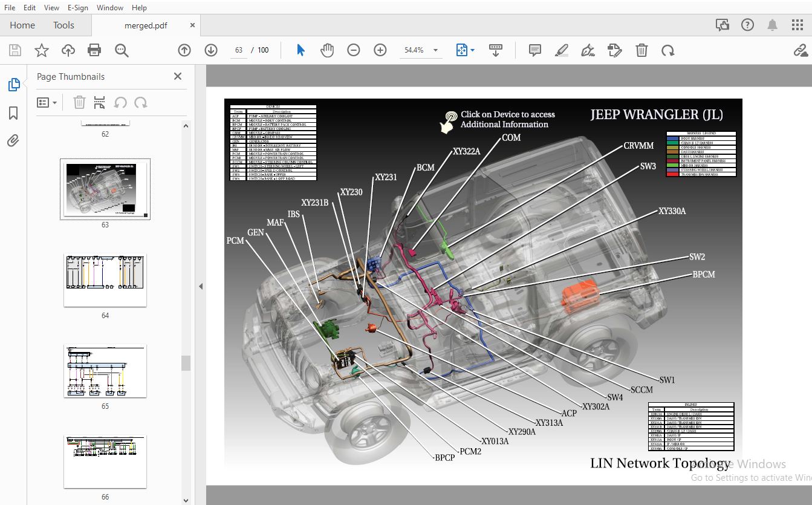812x505 pixels.
Task: Open the help question mark icon
Action: (x=747, y=25)
